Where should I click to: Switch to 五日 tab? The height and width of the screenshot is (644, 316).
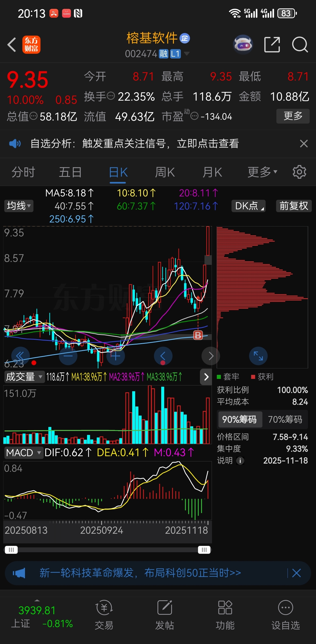70,172
